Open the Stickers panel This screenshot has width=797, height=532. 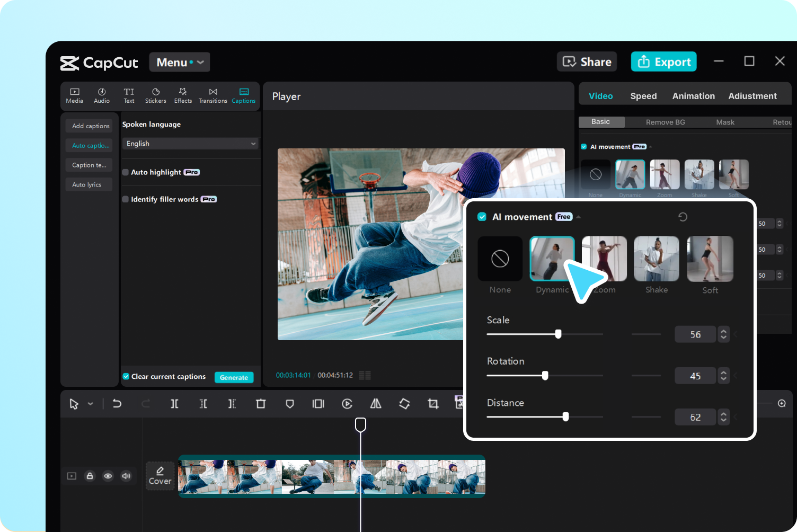tap(155, 95)
